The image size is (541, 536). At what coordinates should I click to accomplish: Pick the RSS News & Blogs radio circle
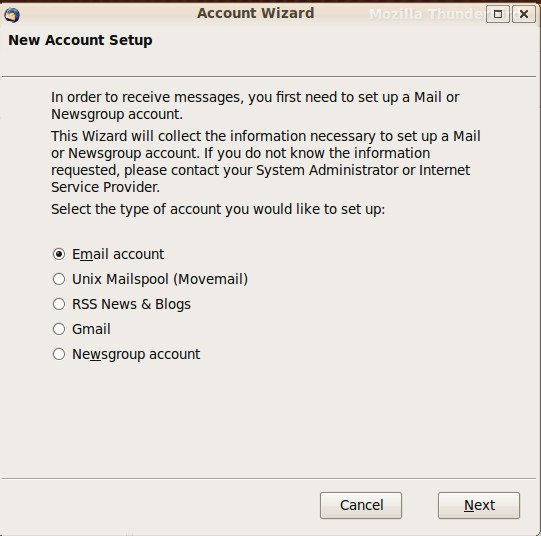(x=59, y=304)
